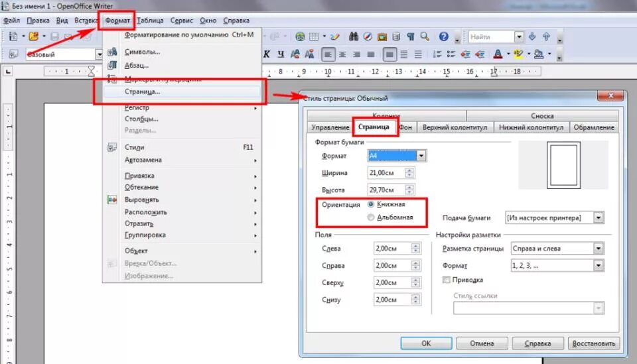Click the Hyperlink globe toolbar icon
The height and width of the screenshot is (364, 637).
point(300,36)
